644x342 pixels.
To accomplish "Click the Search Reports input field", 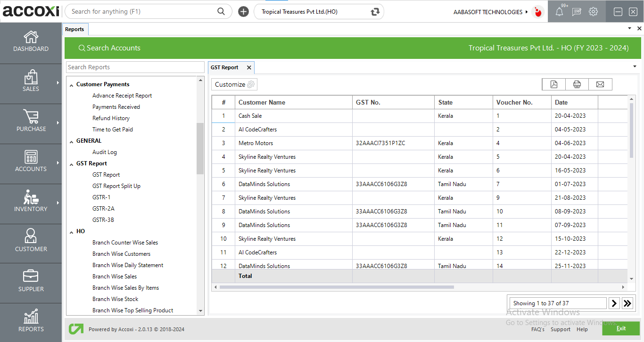I will pyautogui.click(x=135, y=67).
